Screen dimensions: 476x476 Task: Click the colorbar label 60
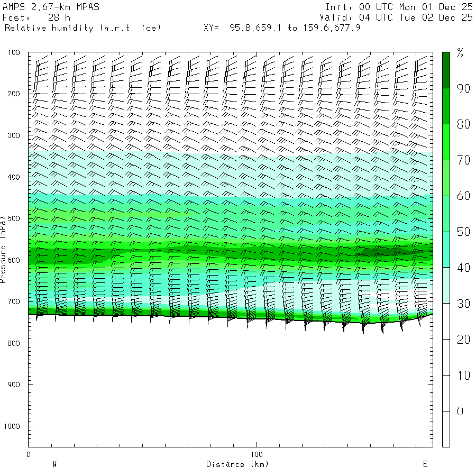click(463, 196)
